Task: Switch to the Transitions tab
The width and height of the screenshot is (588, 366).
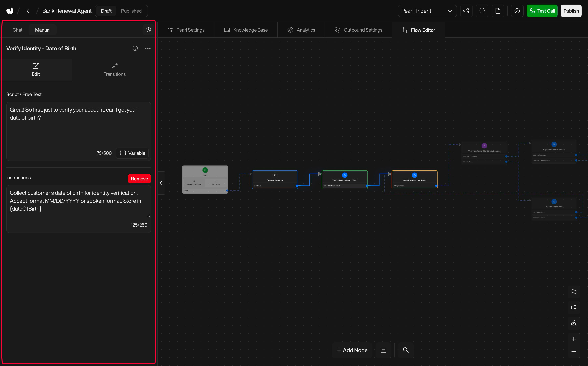Action: [x=114, y=70]
